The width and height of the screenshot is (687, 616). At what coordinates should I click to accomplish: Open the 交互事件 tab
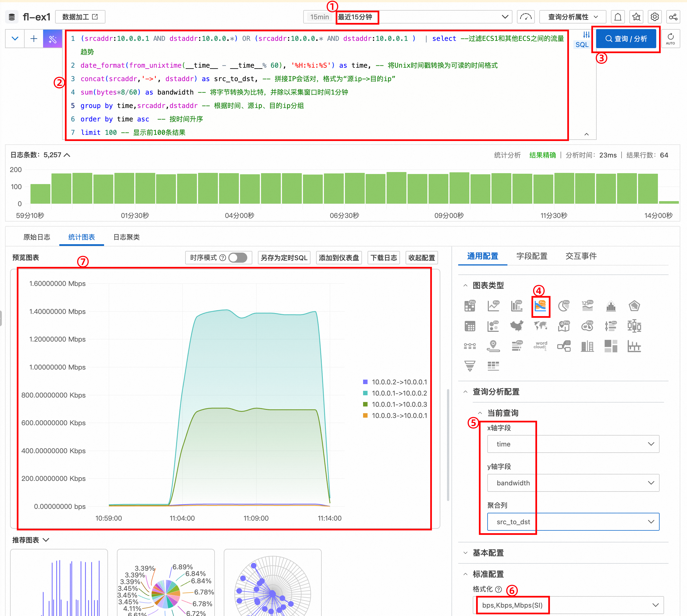(x=581, y=256)
